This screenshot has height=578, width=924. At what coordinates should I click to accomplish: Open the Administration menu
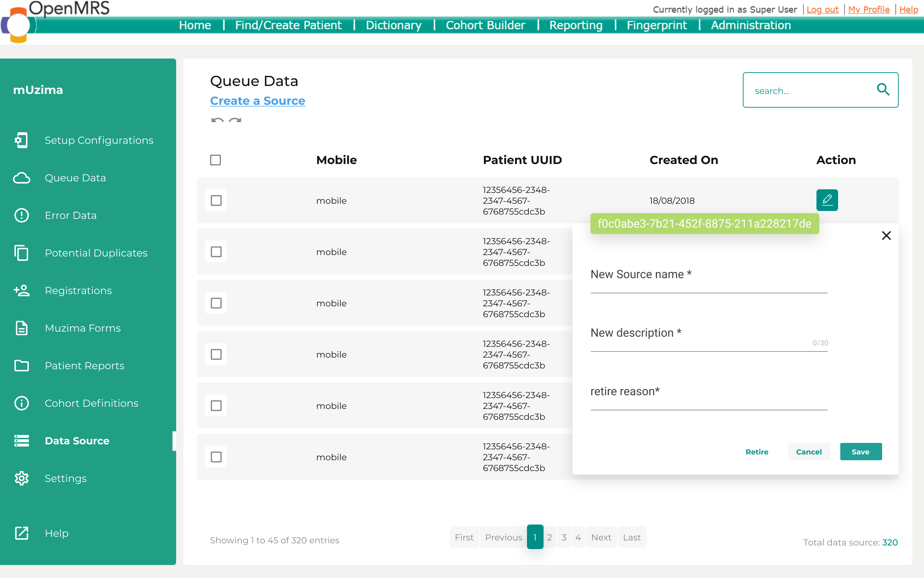click(x=751, y=25)
